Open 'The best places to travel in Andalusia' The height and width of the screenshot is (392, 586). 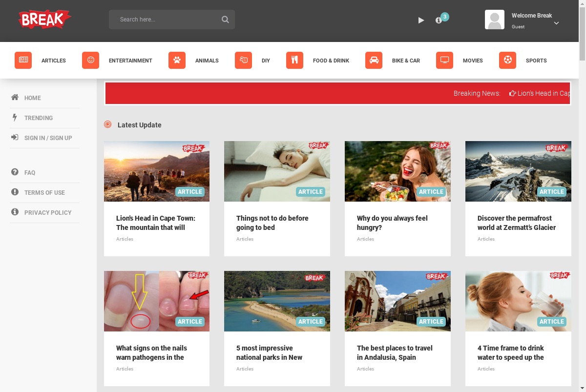point(395,352)
